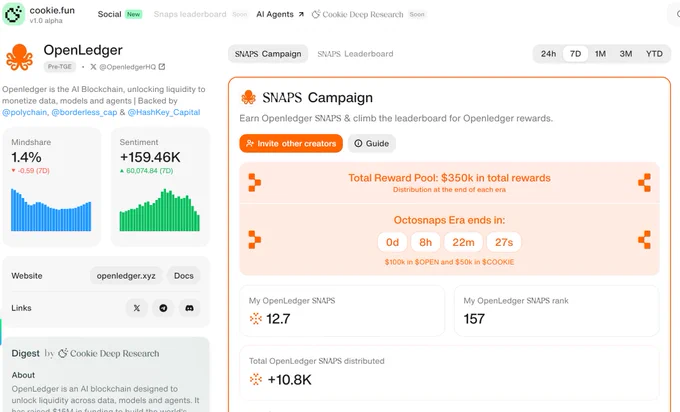680x412 pixels.
Task: Open the Docs link
Action: 184,276
